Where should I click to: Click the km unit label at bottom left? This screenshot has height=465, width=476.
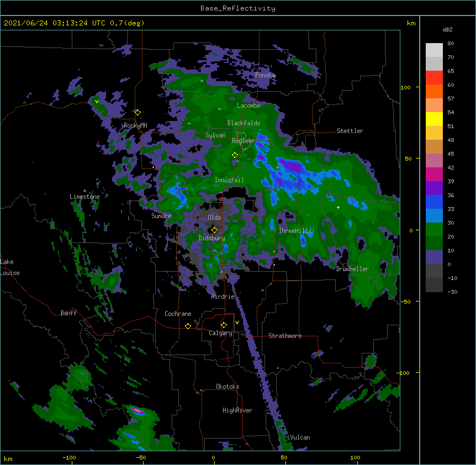pos(8,458)
